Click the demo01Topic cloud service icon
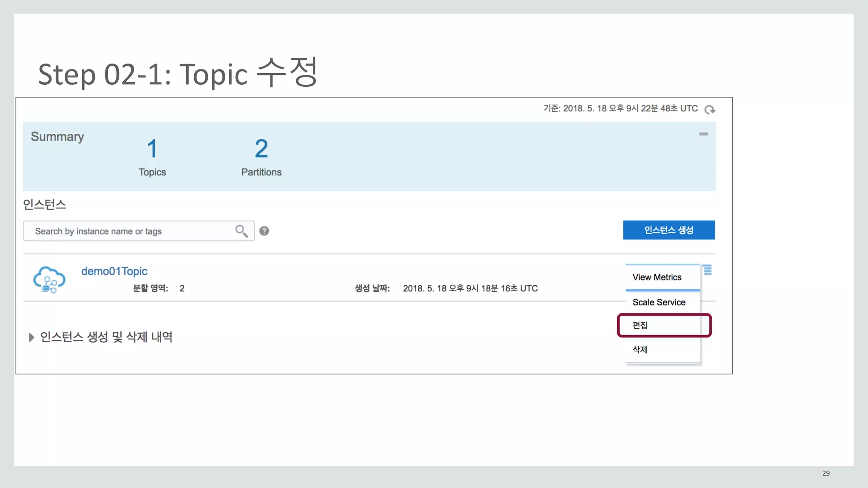868x488 pixels. click(49, 280)
